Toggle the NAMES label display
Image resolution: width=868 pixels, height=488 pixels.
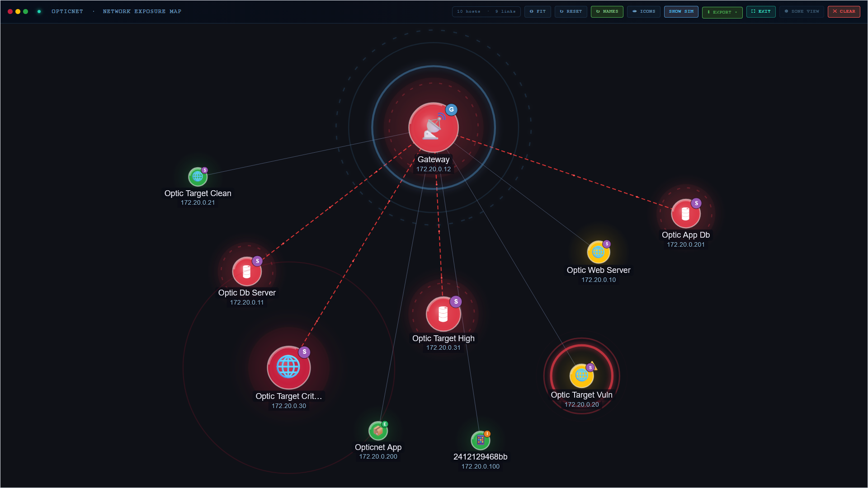[x=607, y=12]
